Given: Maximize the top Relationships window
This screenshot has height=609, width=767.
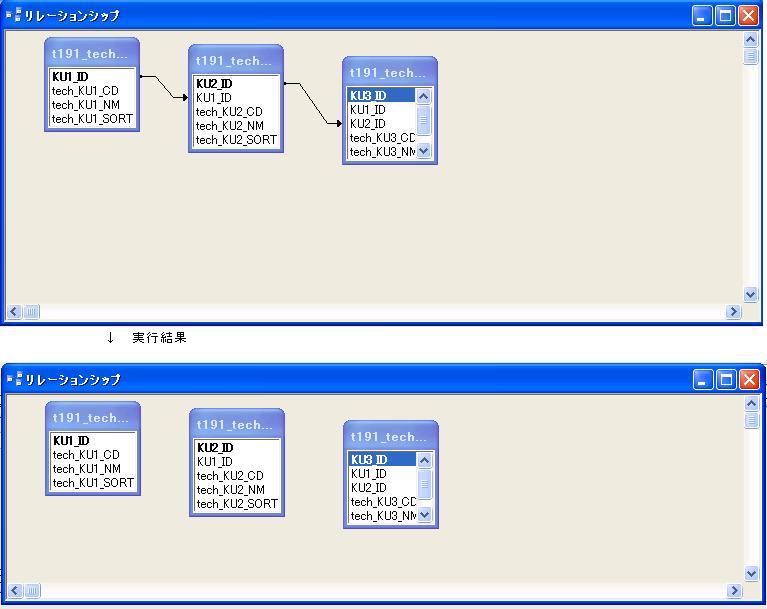Looking at the screenshot, I should [725, 15].
